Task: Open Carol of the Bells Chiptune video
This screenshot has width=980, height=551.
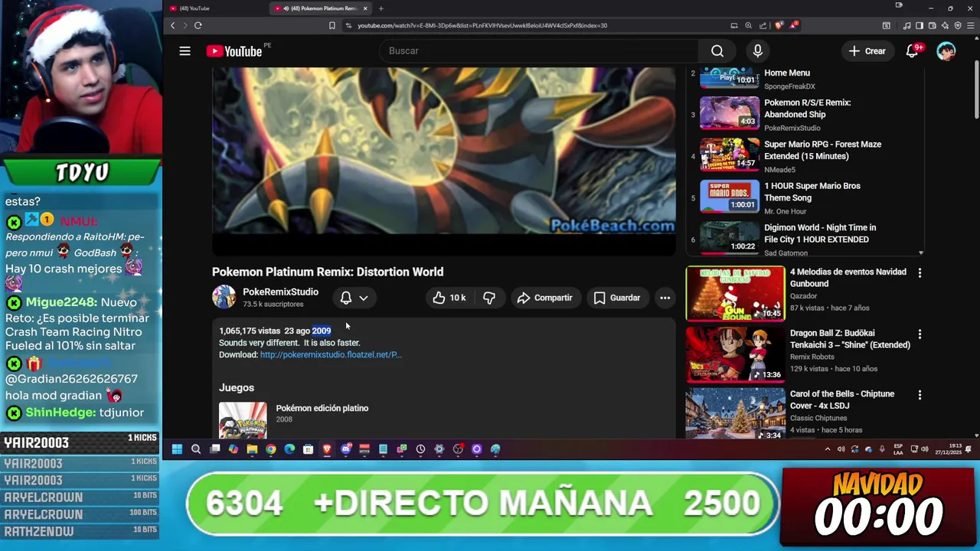Action: point(842,399)
